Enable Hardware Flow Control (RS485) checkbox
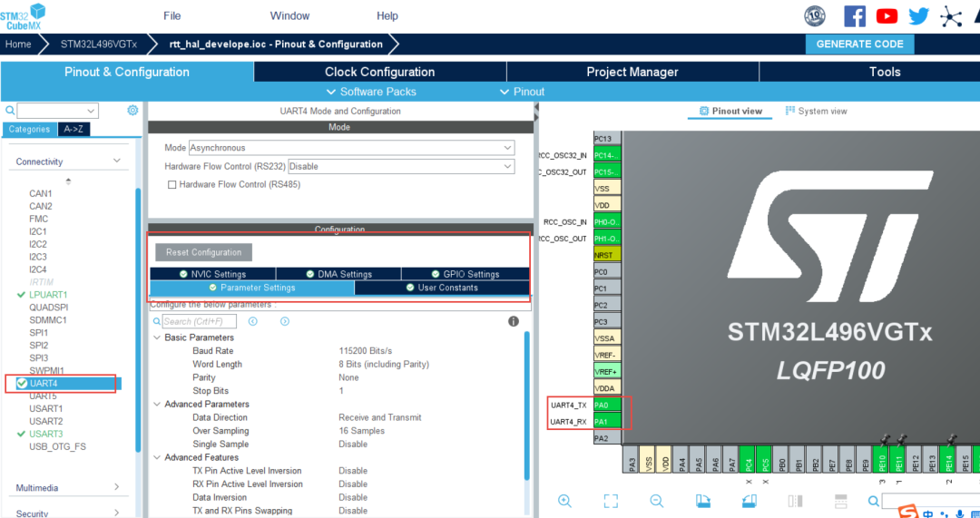Screen dimensions: 980x518 (x=171, y=185)
